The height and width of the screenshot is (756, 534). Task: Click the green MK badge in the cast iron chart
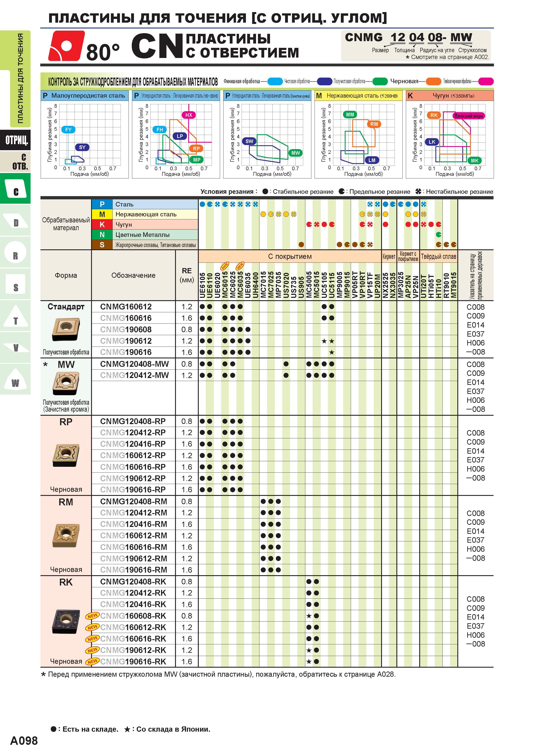click(474, 161)
